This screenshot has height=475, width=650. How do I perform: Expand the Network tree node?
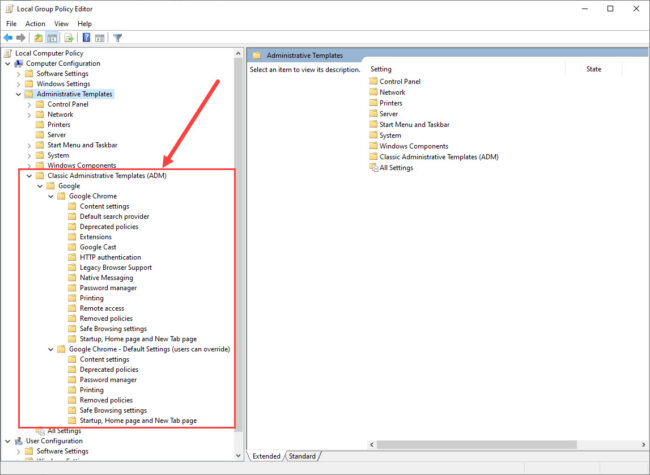pyautogui.click(x=29, y=114)
